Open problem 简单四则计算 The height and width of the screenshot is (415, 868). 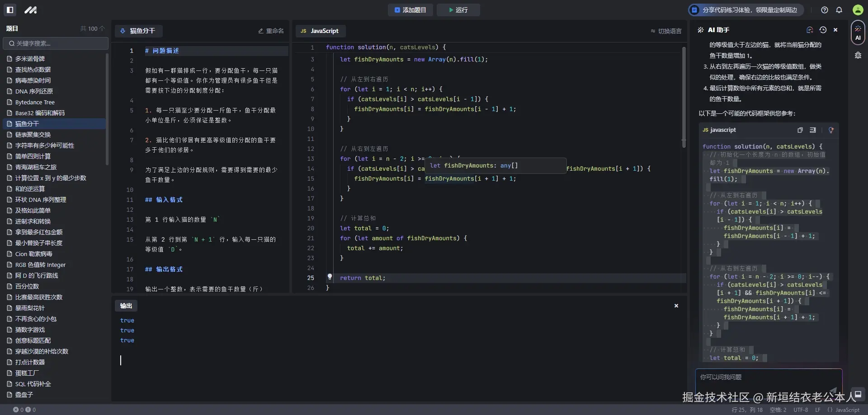(x=54, y=156)
